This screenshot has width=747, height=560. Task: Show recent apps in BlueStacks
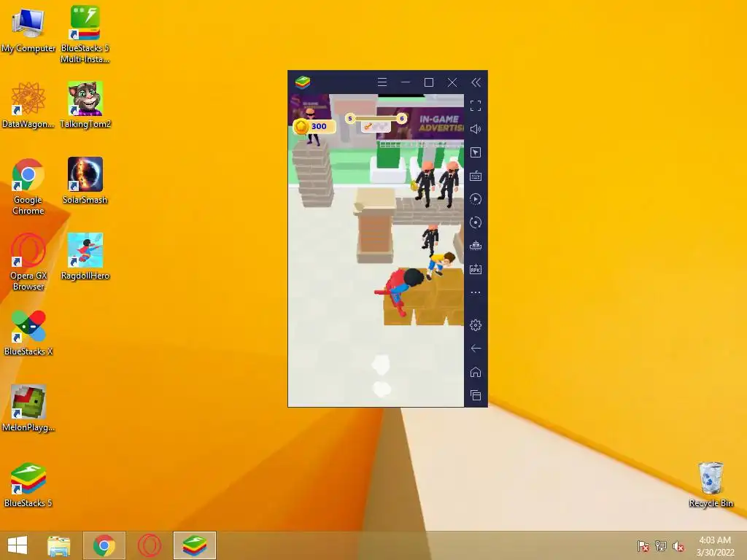click(476, 395)
